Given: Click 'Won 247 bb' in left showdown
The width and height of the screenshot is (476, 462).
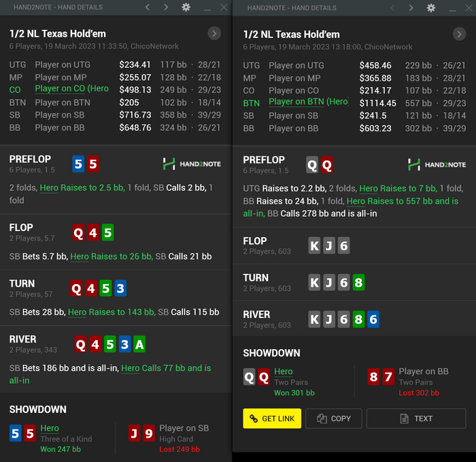Looking at the screenshot, I should click(61, 449).
